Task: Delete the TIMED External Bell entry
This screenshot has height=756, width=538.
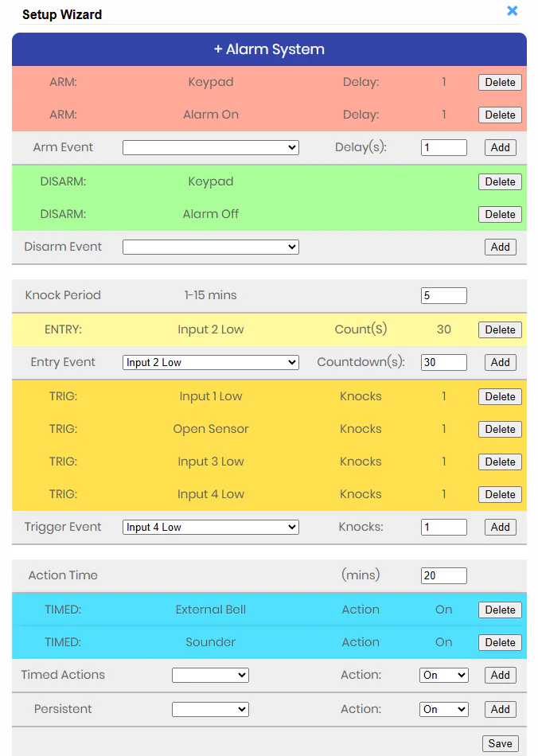Action: pos(500,610)
